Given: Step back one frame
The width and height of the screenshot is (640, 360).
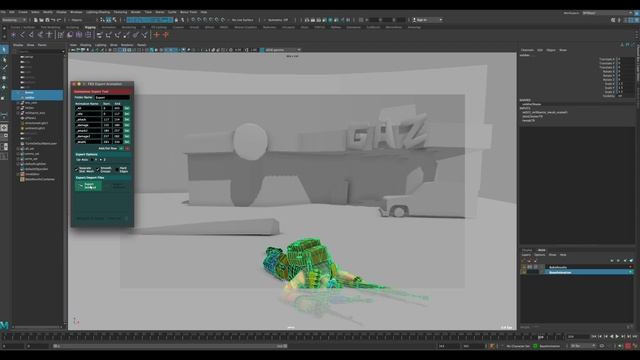Looking at the screenshot, I should pyautogui.click(x=600, y=336).
